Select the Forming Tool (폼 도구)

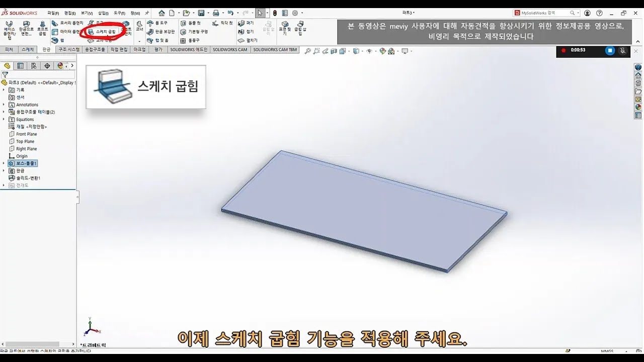pos(158,23)
